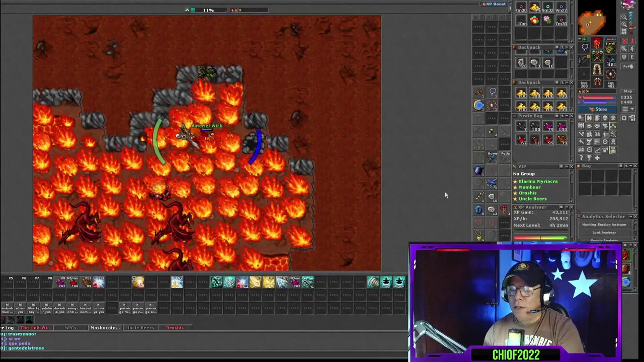644x362 pixels.
Task: Toggle chase opponent mode
Action: (x=632, y=49)
